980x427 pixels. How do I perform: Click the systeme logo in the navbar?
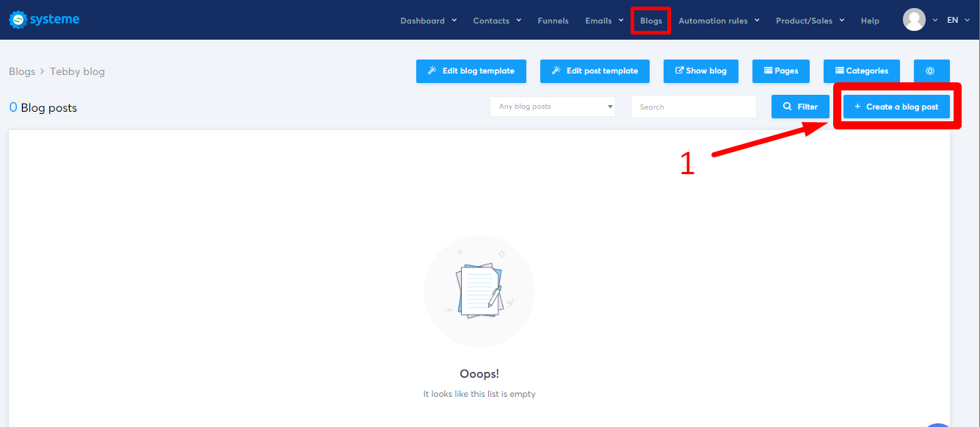[44, 19]
